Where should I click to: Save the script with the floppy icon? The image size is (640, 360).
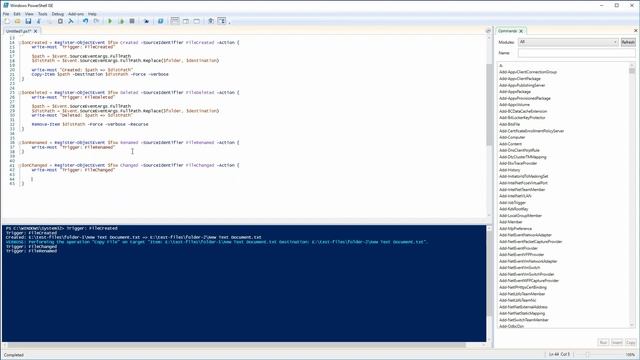click(x=28, y=21)
